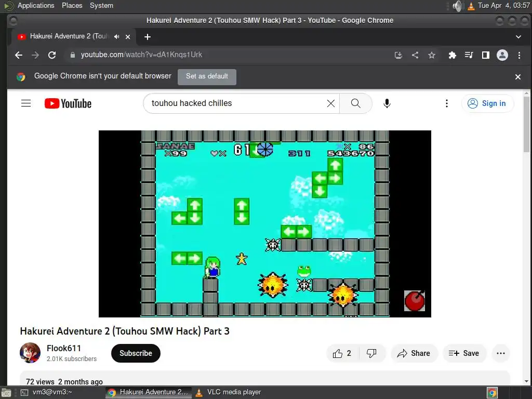Close the Hakurei Adventure 2 tab
This screenshot has height=399, width=532.
pos(128,37)
